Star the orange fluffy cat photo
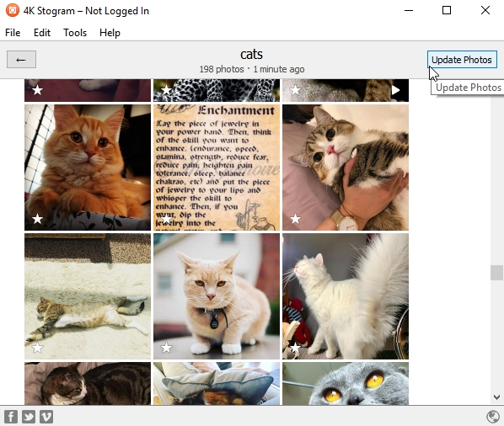The image size is (504, 426). [x=38, y=219]
